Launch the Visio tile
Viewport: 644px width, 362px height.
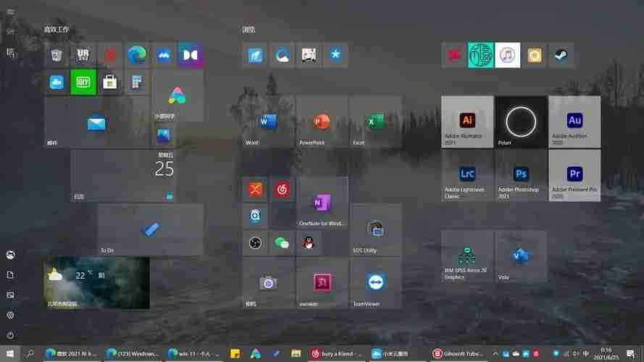pyautogui.click(x=521, y=256)
